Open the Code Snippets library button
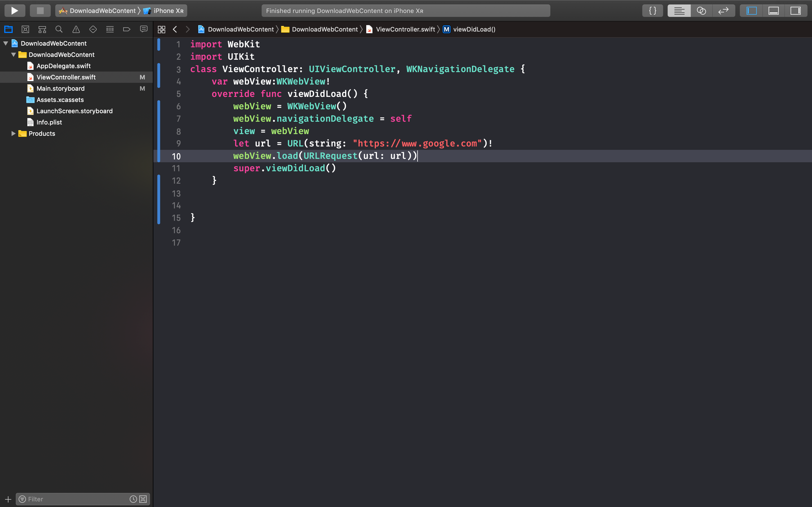 tap(652, 11)
